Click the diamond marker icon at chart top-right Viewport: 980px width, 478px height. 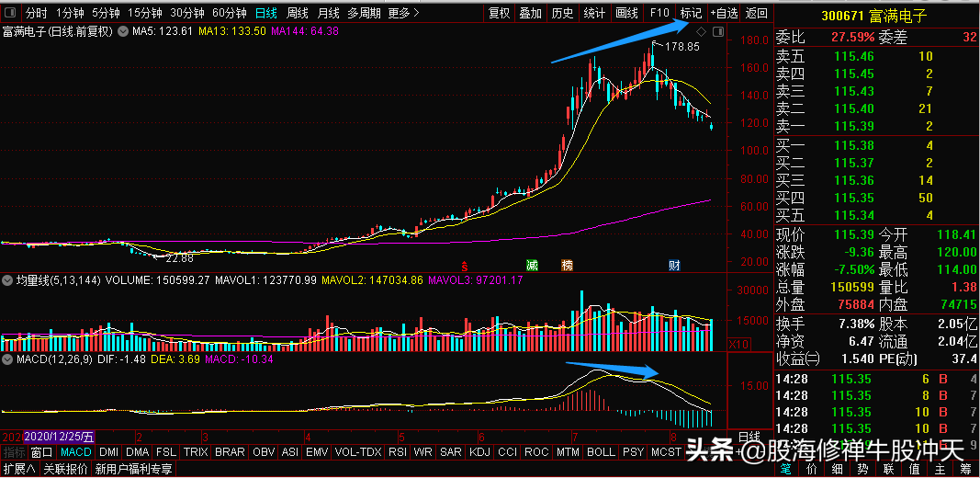(701, 31)
